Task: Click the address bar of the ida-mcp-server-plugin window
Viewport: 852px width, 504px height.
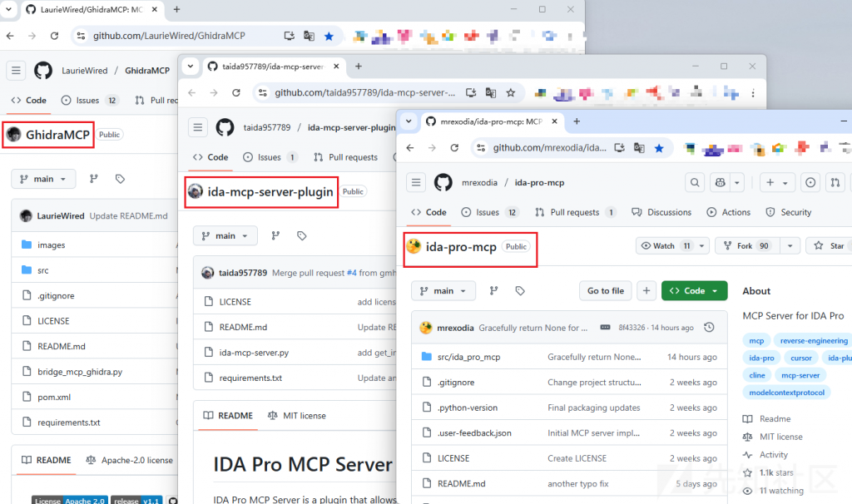Action: 364,92
